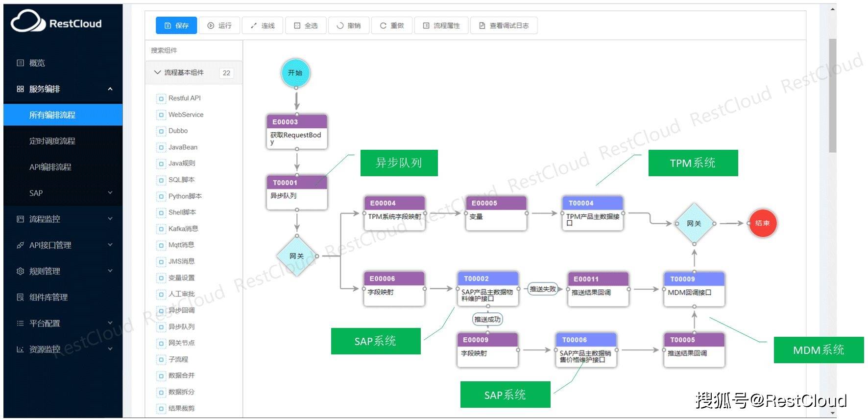The width and height of the screenshot is (868, 419).
Task: Expand the 资源监控 menu arrow
Action: point(110,349)
